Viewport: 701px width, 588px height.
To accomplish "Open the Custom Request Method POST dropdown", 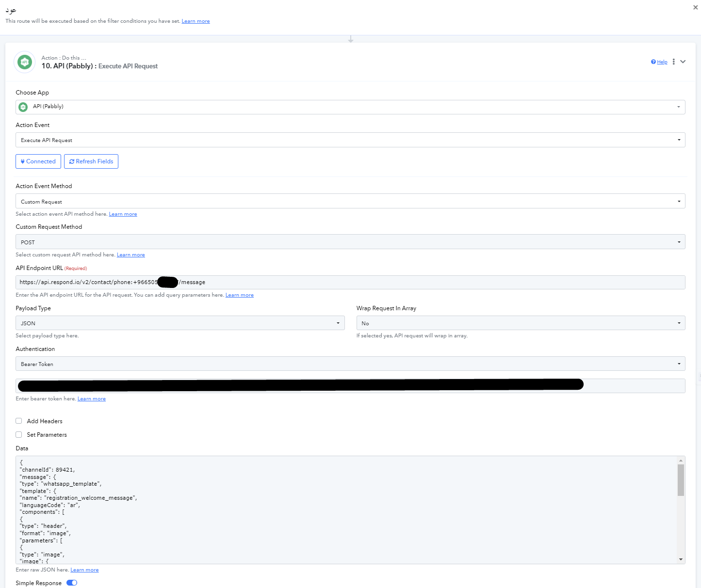I will point(350,242).
